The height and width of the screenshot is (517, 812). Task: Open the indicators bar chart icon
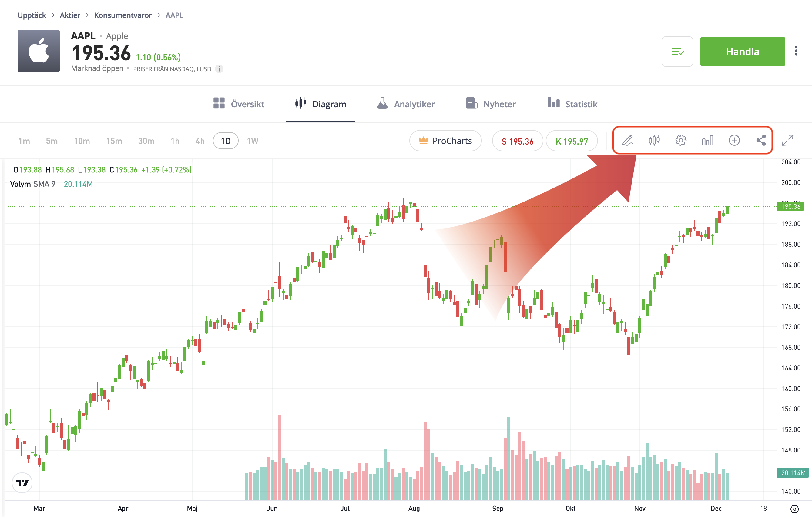point(707,140)
